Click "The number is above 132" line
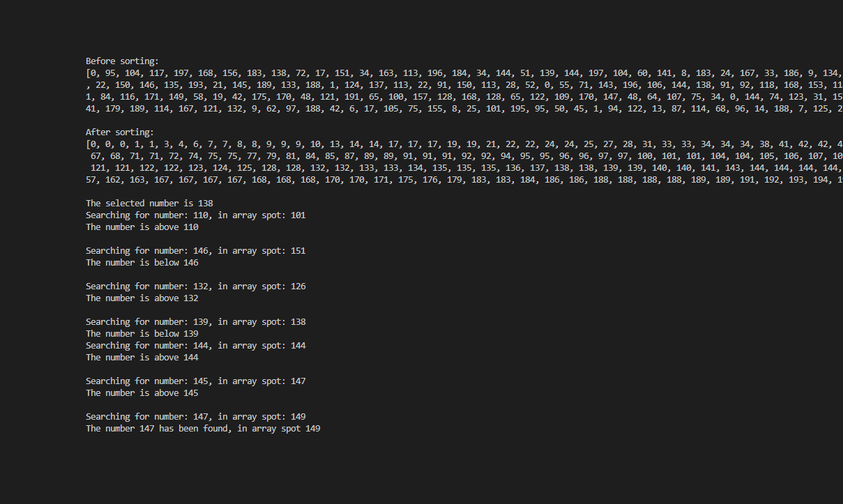The height and width of the screenshot is (504, 843). coord(142,298)
